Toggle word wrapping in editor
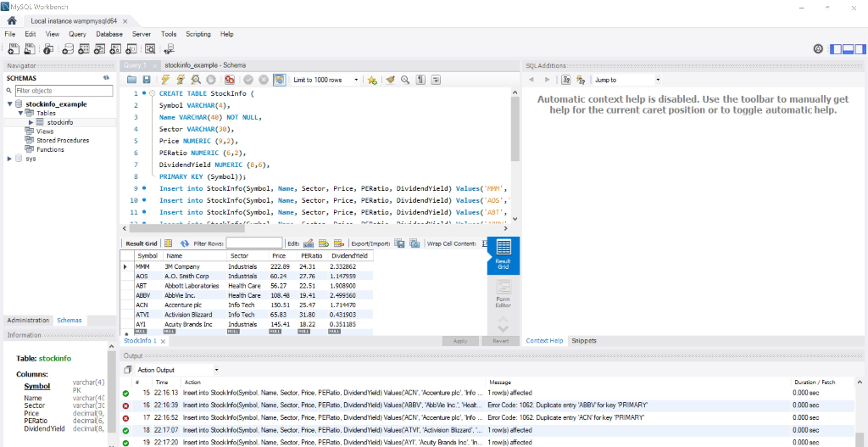This screenshot has width=868, height=447. pyautogui.click(x=436, y=80)
